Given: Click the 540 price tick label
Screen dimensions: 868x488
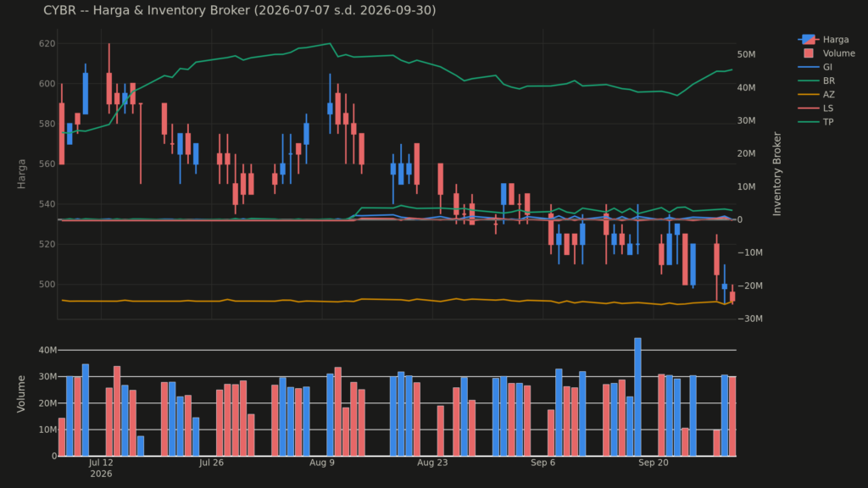Looking at the screenshot, I should tap(47, 204).
